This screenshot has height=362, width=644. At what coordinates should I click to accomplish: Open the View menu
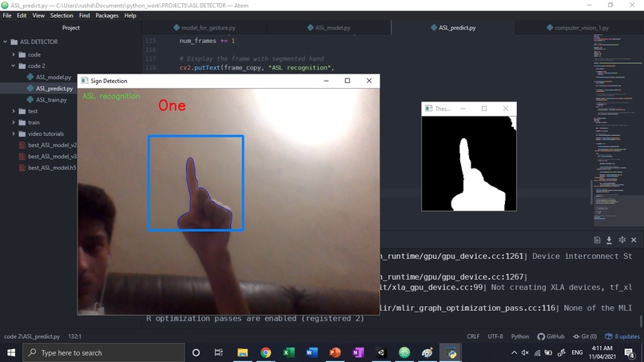pyautogui.click(x=38, y=16)
